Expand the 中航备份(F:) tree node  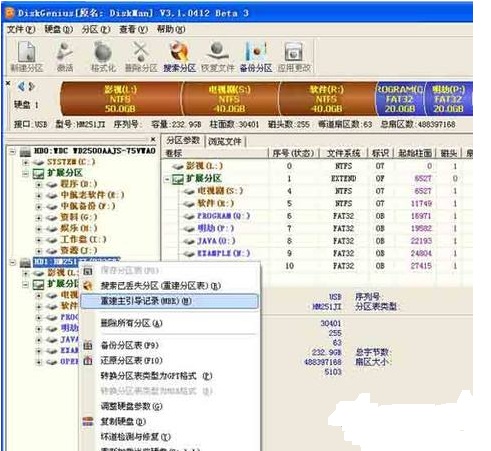[39, 207]
